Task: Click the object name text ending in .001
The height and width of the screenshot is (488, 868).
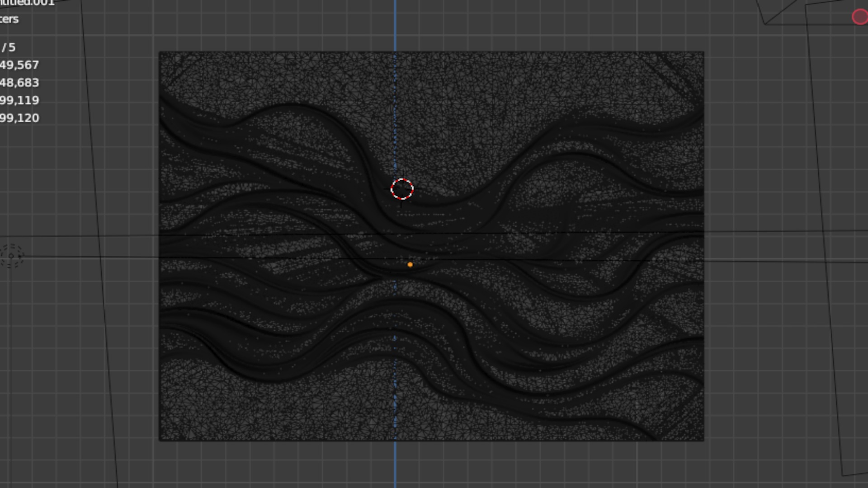Action: click(x=27, y=3)
